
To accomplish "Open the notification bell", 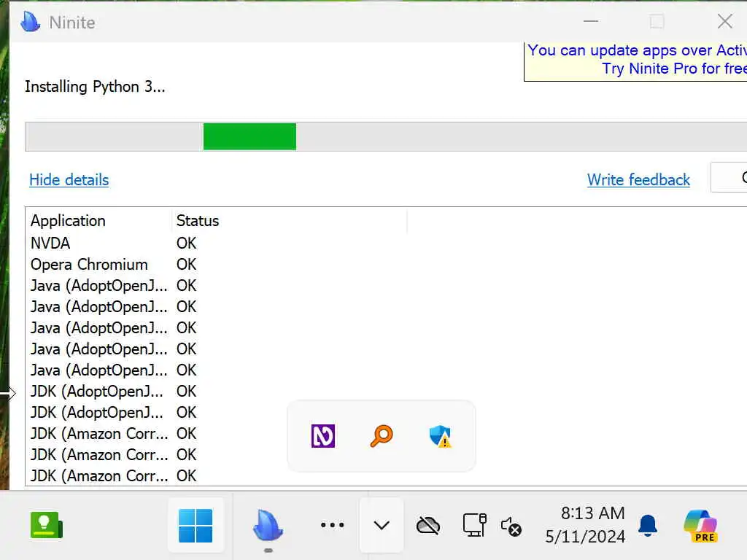I will pyautogui.click(x=648, y=525).
